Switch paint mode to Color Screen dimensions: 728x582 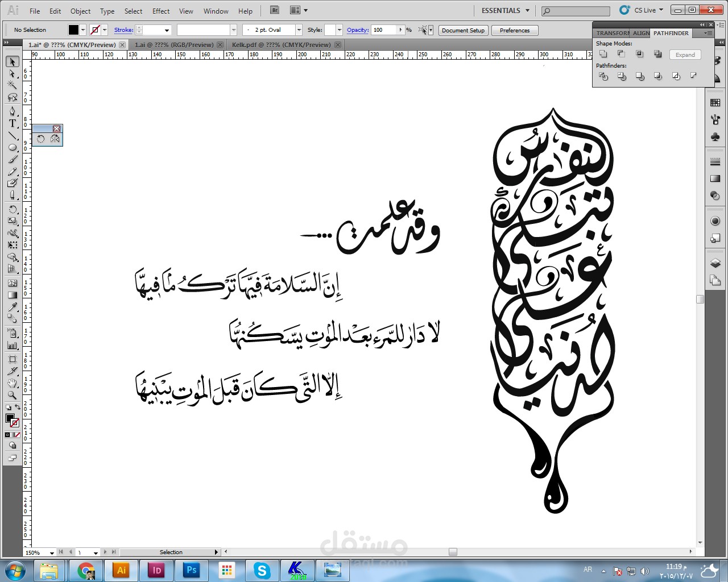[7, 435]
